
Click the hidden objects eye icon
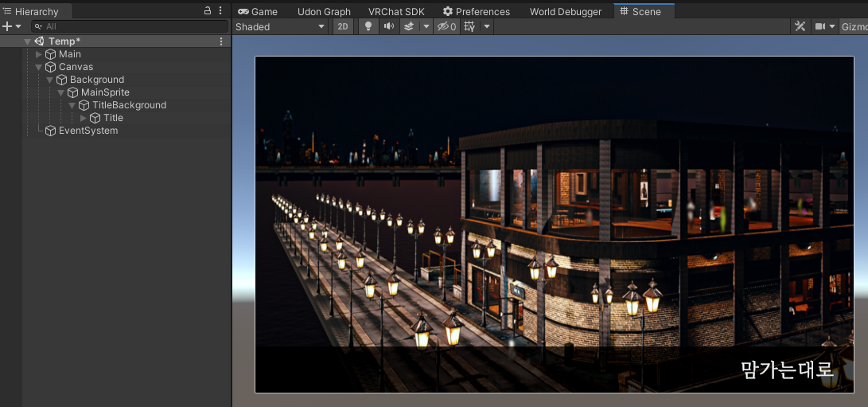pos(446,26)
